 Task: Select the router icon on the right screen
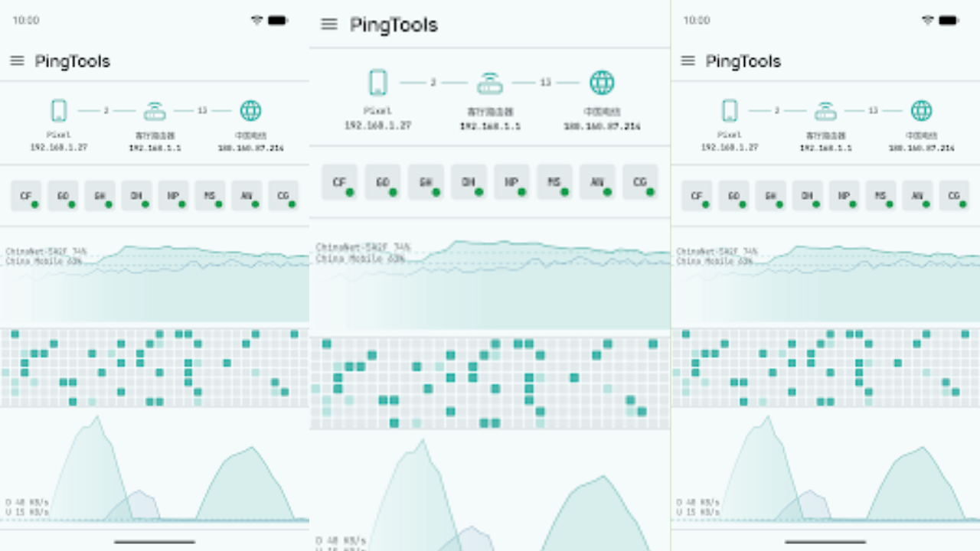click(x=825, y=112)
